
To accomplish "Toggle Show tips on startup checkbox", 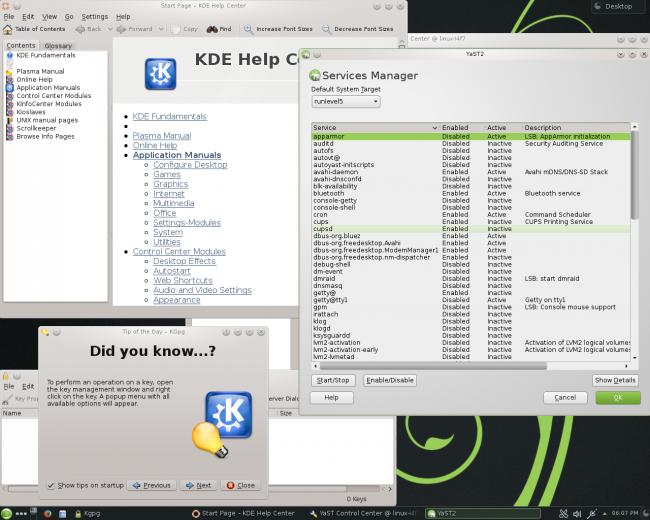I will tap(51, 485).
